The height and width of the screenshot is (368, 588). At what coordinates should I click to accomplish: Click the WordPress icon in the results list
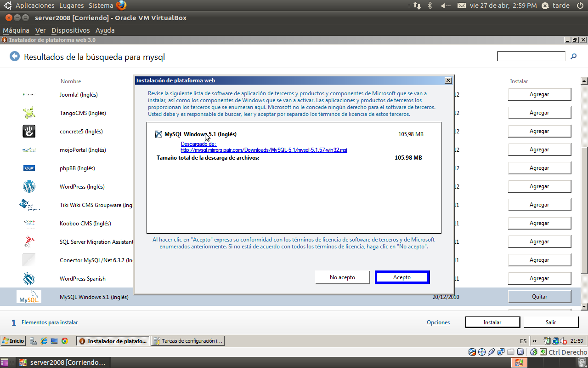tap(29, 187)
